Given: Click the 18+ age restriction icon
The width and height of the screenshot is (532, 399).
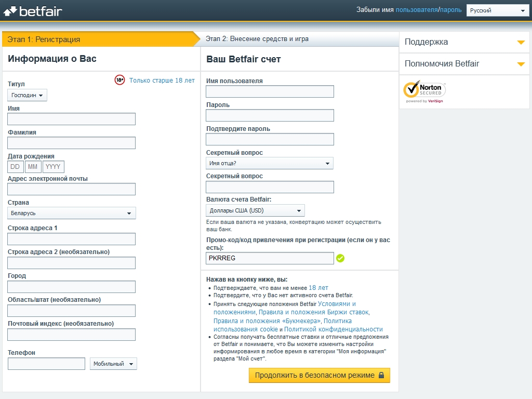Looking at the screenshot, I should pyautogui.click(x=120, y=80).
